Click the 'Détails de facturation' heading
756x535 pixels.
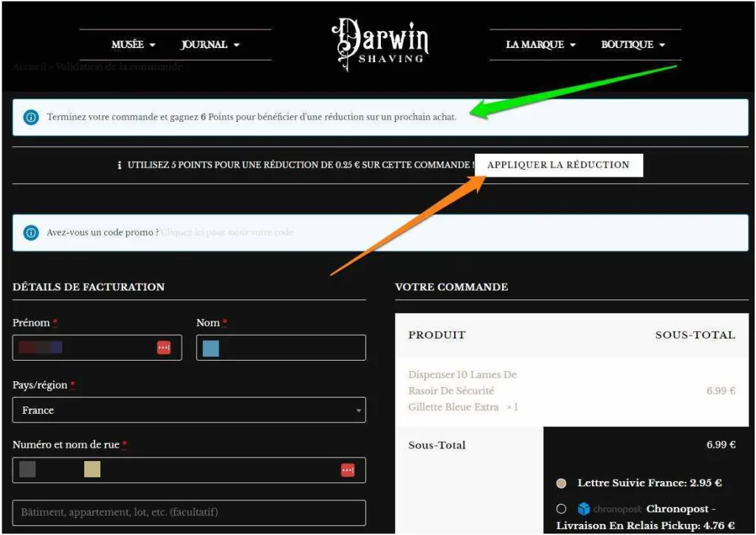point(89,287)
